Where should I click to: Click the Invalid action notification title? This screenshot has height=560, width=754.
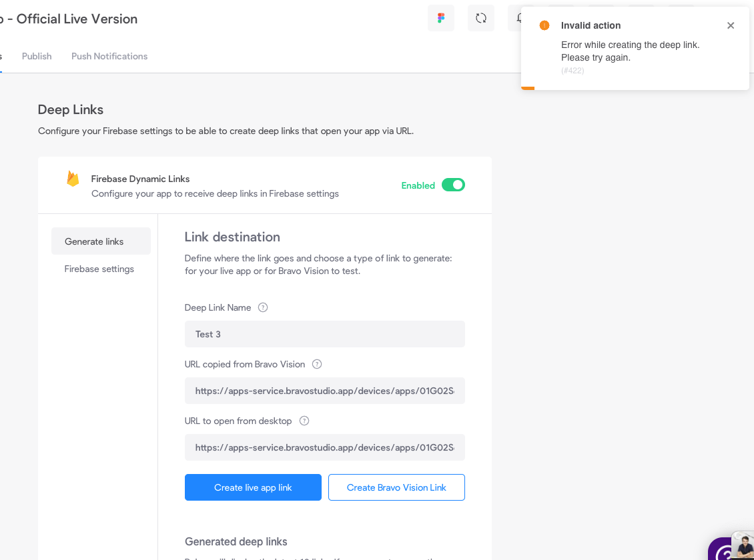[591, 25]
